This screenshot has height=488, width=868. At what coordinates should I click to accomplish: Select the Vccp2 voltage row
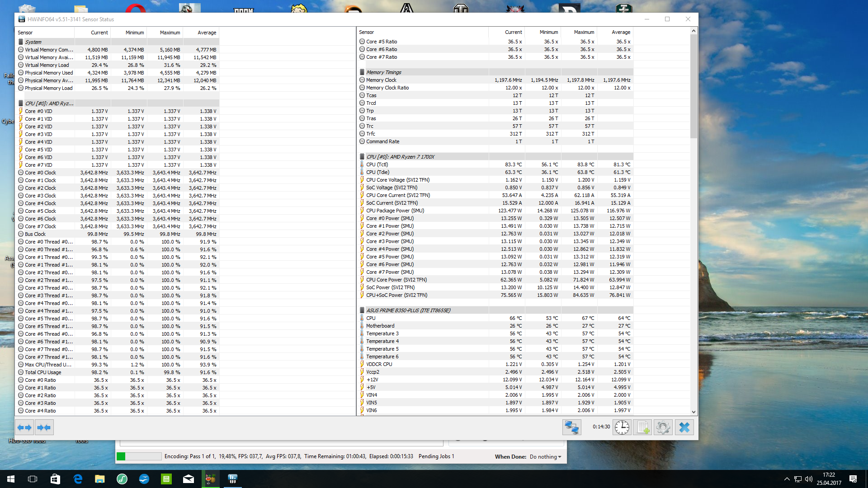[495, 372]
